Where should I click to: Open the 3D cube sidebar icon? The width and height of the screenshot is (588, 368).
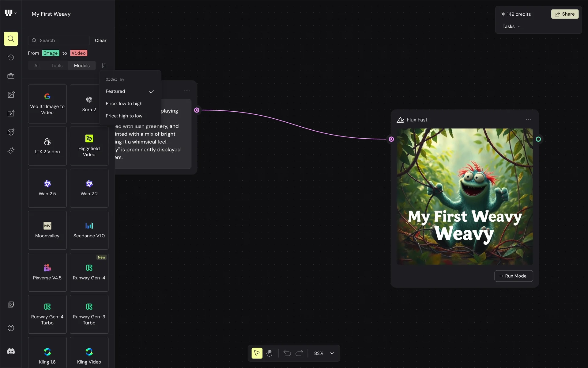point(11,132)
